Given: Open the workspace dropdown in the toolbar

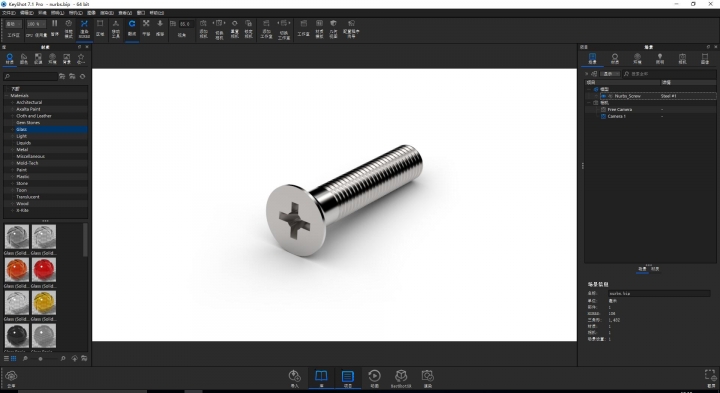Looking at the screenshot, I should [x=13, y=24].
